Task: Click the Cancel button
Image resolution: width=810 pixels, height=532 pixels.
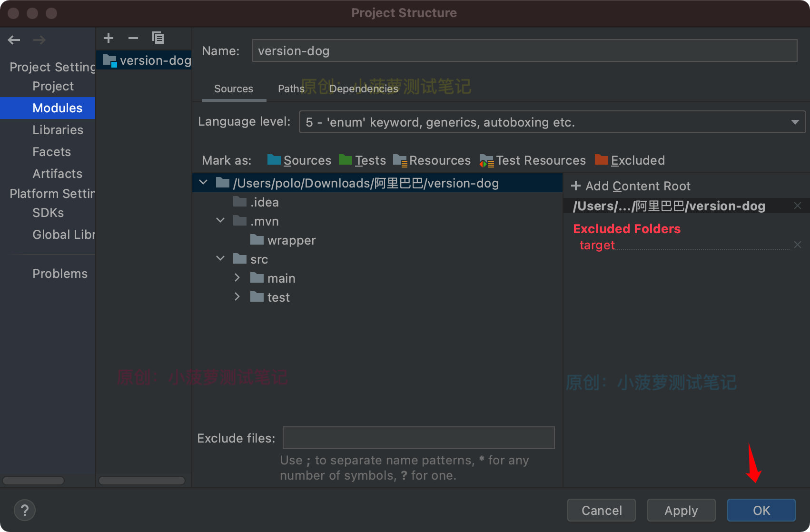Action: tap(602, 510)
